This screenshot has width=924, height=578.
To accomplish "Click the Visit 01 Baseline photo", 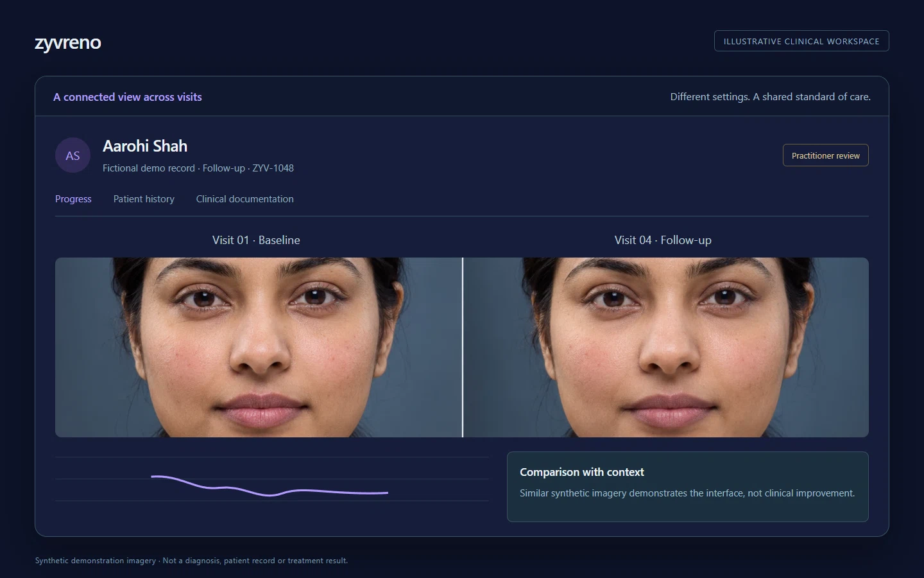I will click(x=258, y=347).
